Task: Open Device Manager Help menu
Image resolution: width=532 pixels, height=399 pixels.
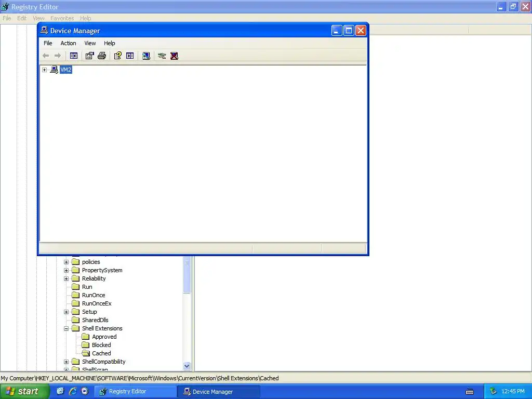Action: pos(109,43)
